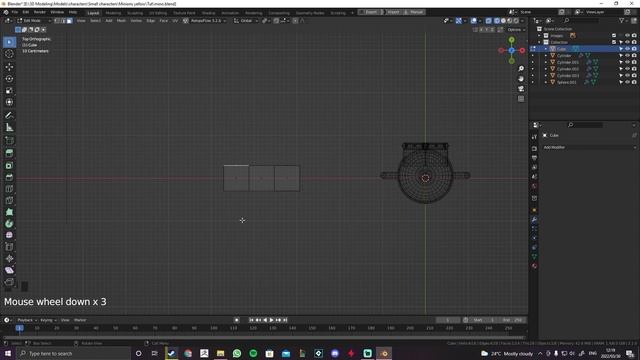The height and width of the screenshot is (360, 640).
Task: Open the Mesh menu in viewport header
Action: pyautogui.click(x=121, y=20)
